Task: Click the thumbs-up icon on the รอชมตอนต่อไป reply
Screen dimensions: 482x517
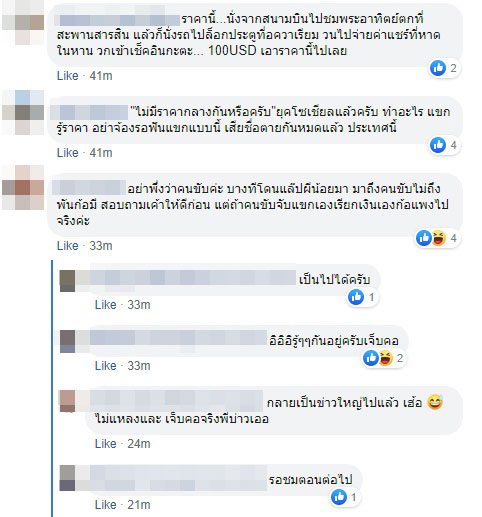Action: [338, 497]
